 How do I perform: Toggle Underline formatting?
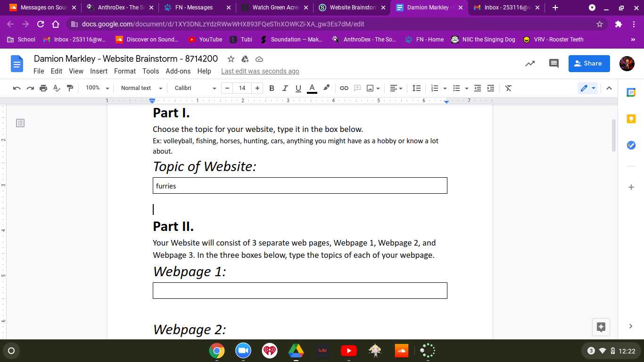(298, 88)
